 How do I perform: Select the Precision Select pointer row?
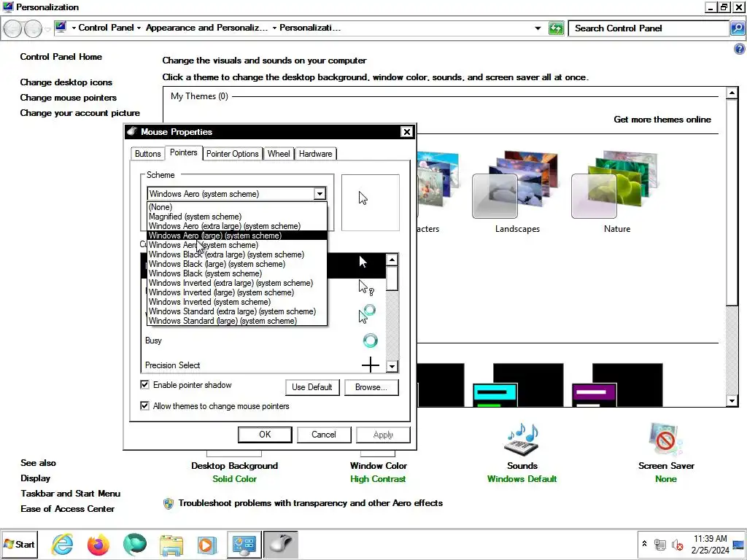click(x=263, y=365)
